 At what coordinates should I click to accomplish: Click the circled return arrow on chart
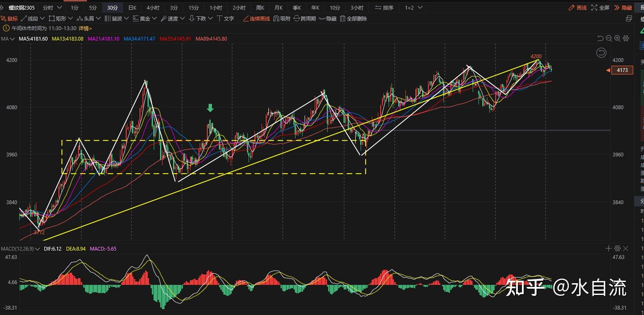pyautogui.click(x=601, y=52)
